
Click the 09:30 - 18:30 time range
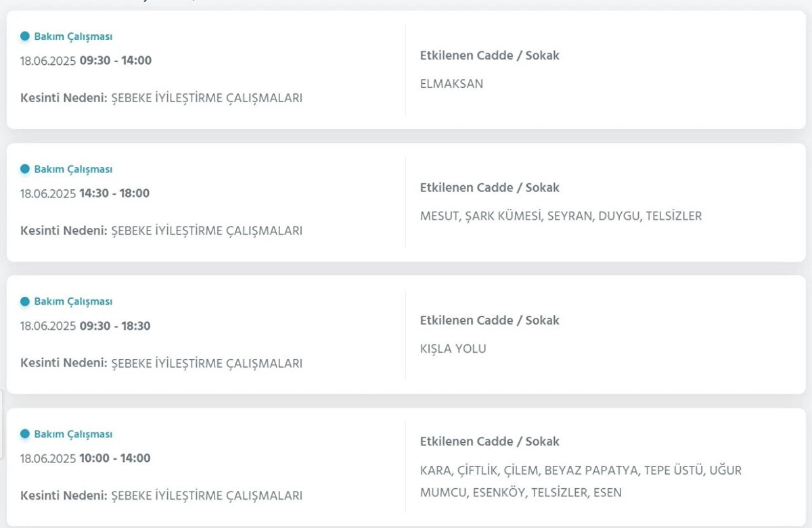pyautogui.click(x=115, y=326)
